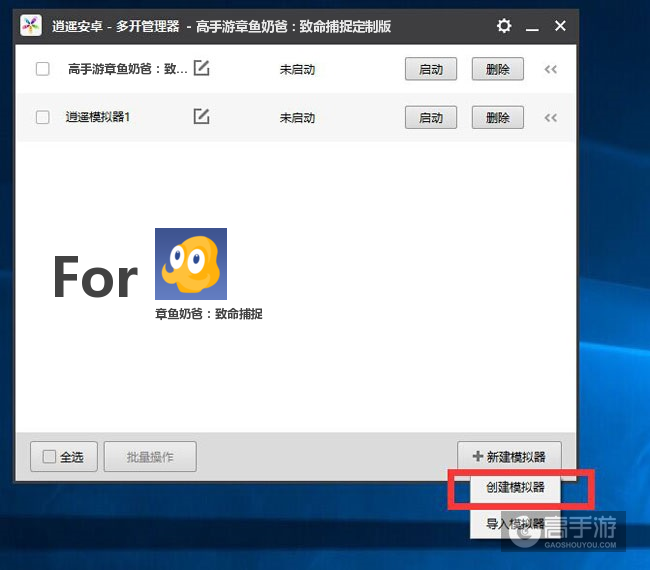Open settings via the gear icon
The image size is (650, 570).
point(504,26)
